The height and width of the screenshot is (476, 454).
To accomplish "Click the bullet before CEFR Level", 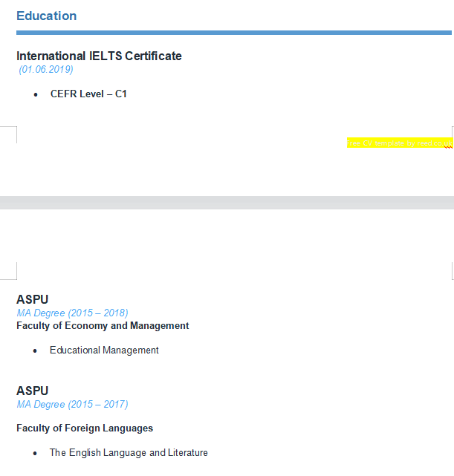I will pos(36,94).
